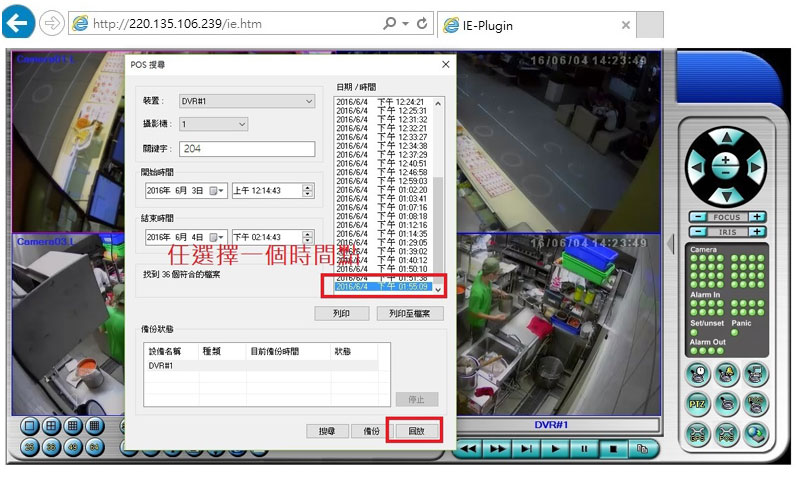Pan the PTZ camera left

[696, 167]
